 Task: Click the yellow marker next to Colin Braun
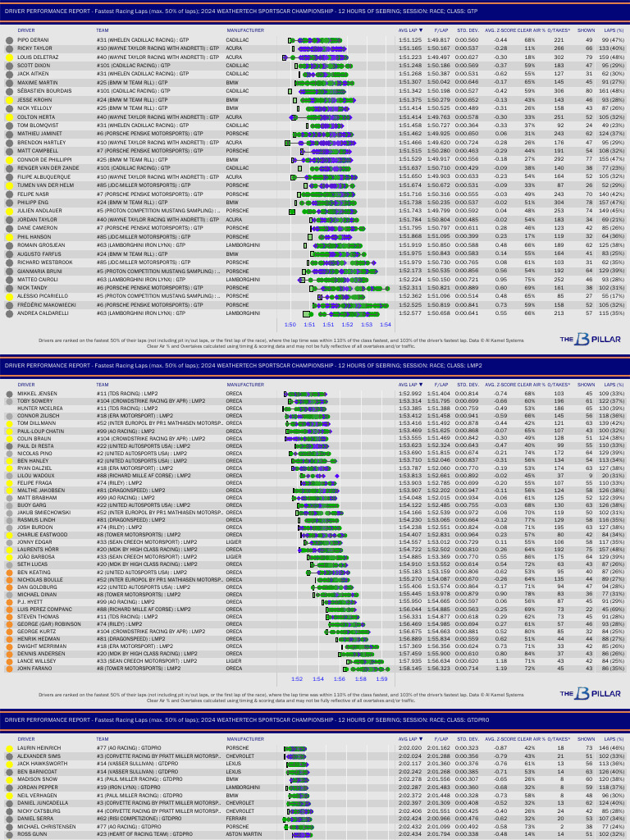pyautogui.click(x=9, y=439)
